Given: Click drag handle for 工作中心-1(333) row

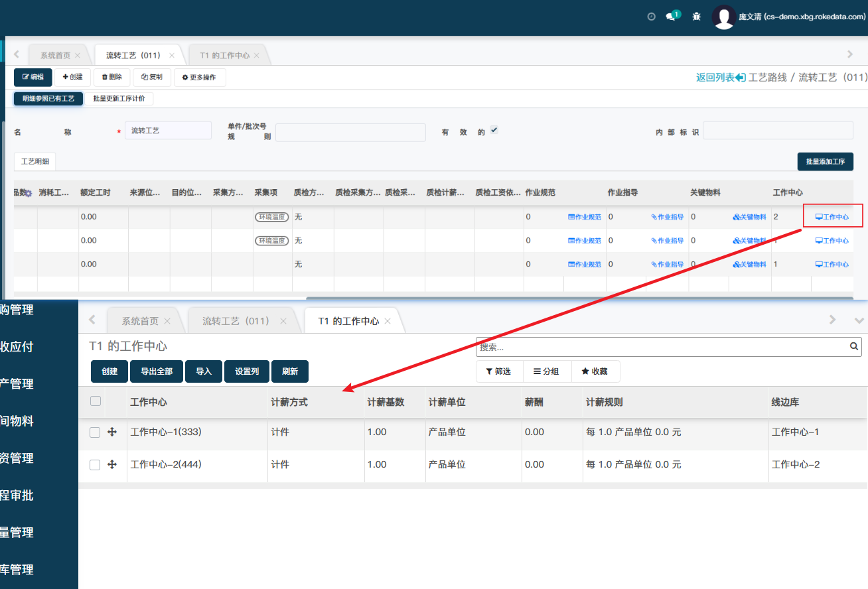Looking at the screenshot, I should pyautogui.click(x=112, y=432).
